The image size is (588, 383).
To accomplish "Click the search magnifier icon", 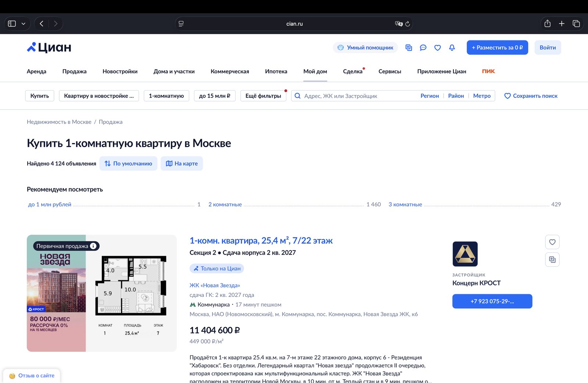I will point(298,96).
